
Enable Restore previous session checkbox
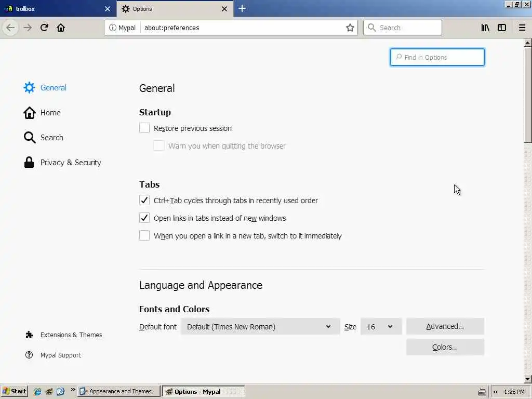click(x=144, y=128)
